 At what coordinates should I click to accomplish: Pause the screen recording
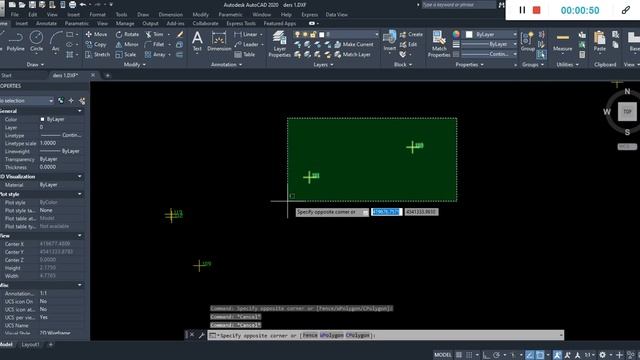pos(522,10)
